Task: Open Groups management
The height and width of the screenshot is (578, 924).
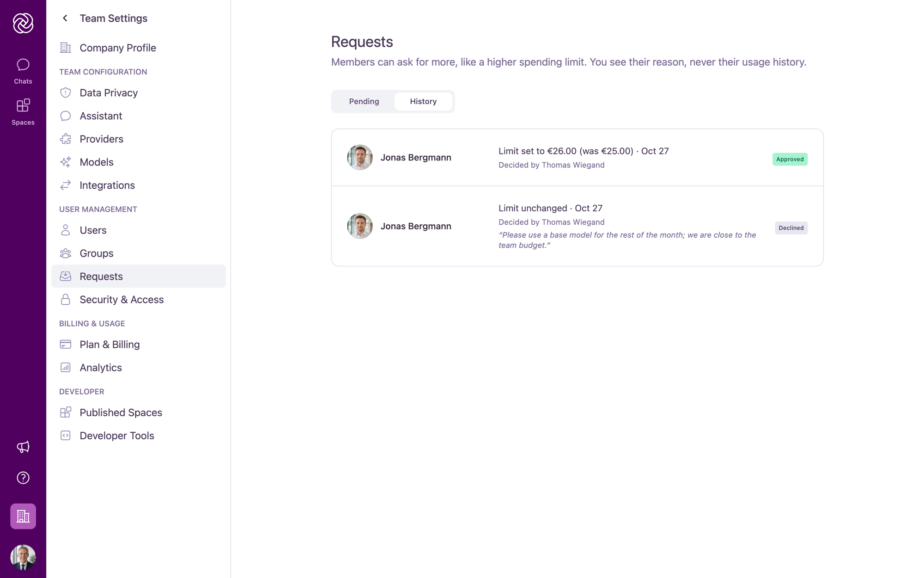Action: click(139, 253)
